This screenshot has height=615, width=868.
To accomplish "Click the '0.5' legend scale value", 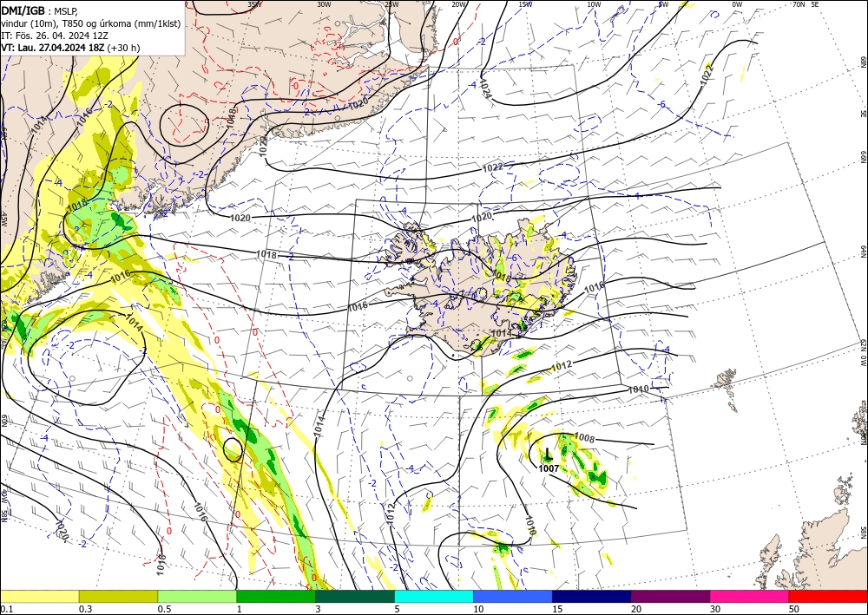I will [x=164, y=609].
